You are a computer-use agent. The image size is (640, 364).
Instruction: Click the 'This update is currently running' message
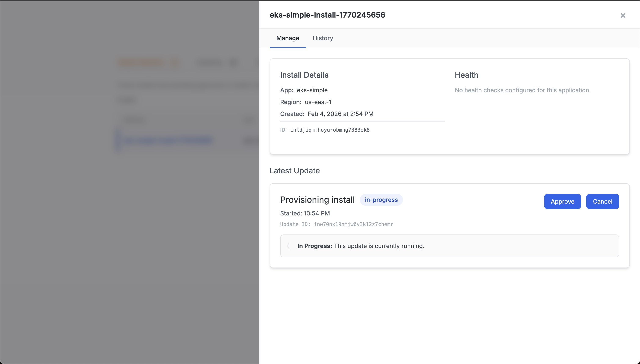[379, 246]
